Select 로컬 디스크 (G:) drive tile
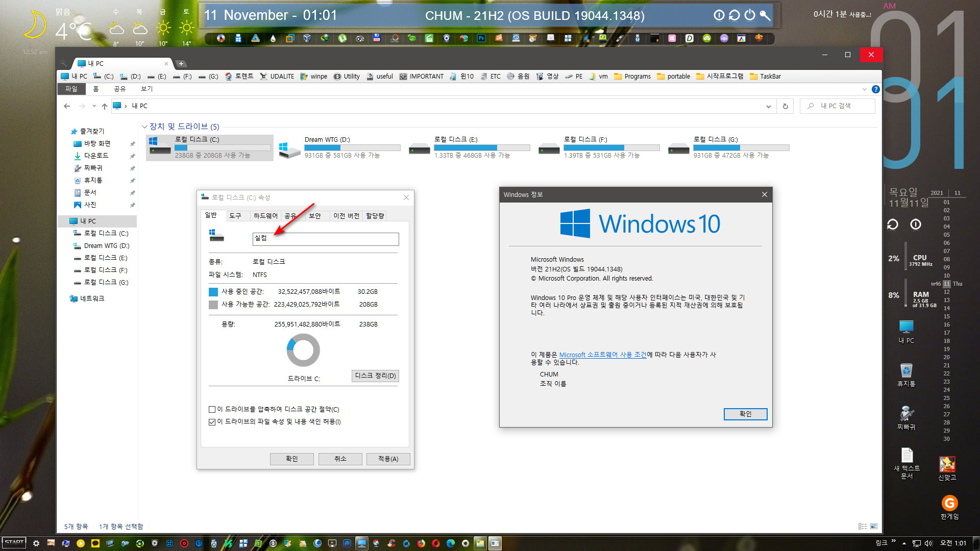 tap(729, 148)
